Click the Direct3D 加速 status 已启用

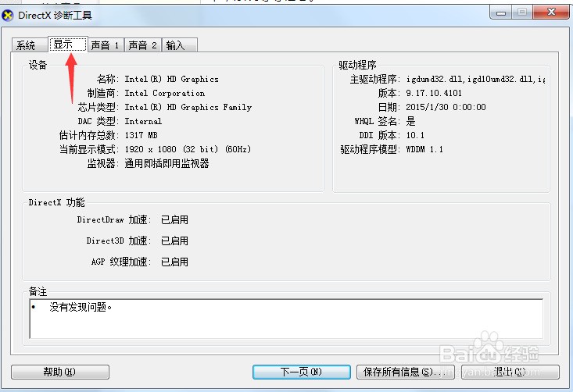pyautogui.click(x=174, y=241)
